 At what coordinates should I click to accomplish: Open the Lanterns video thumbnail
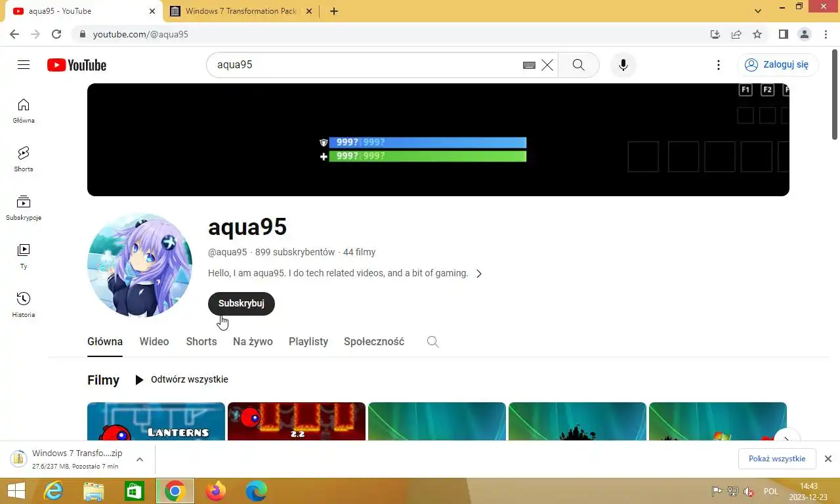point(156,421)
